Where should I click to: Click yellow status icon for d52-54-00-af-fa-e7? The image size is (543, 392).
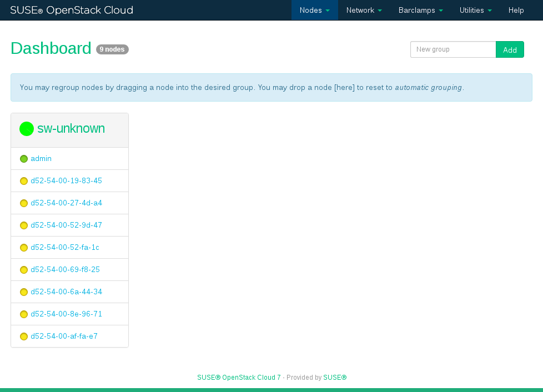pyautogui.click(x=24, y=336)
